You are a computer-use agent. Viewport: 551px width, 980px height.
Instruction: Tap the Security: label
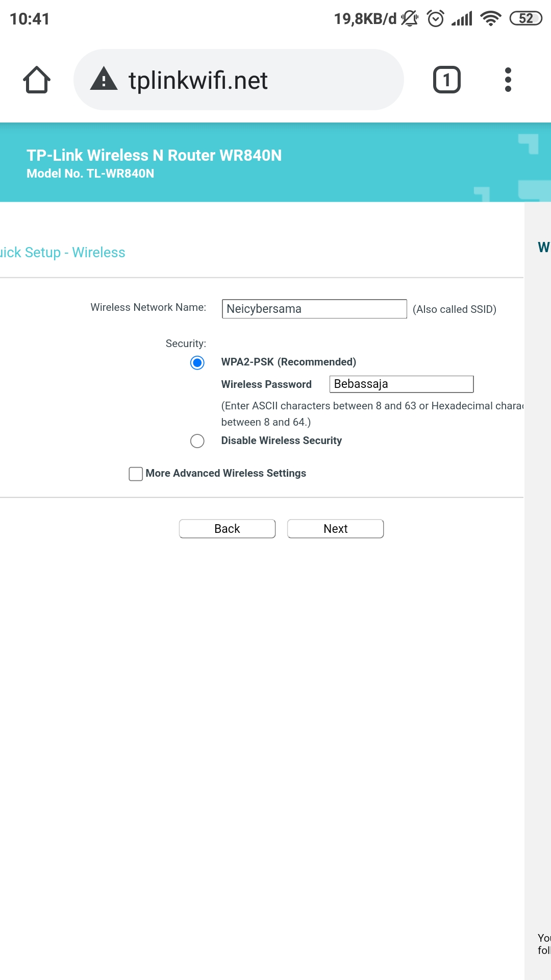click(x=186, y=344)
